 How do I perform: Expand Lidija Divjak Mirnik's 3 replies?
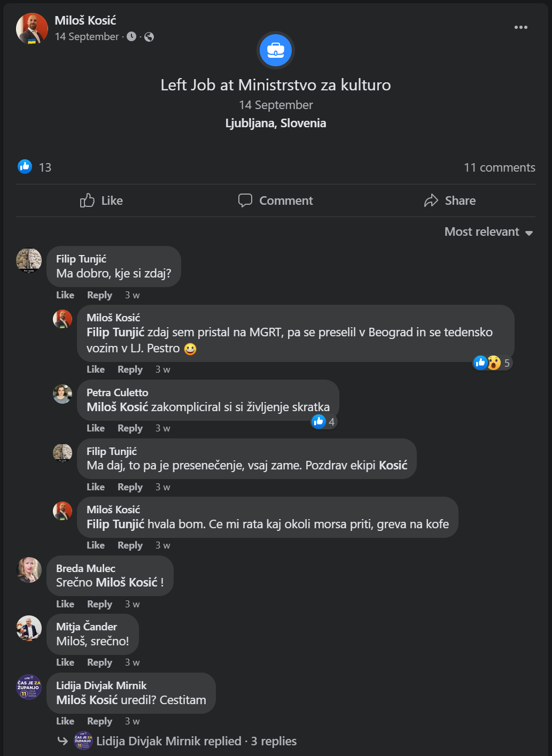coord(196,741)
